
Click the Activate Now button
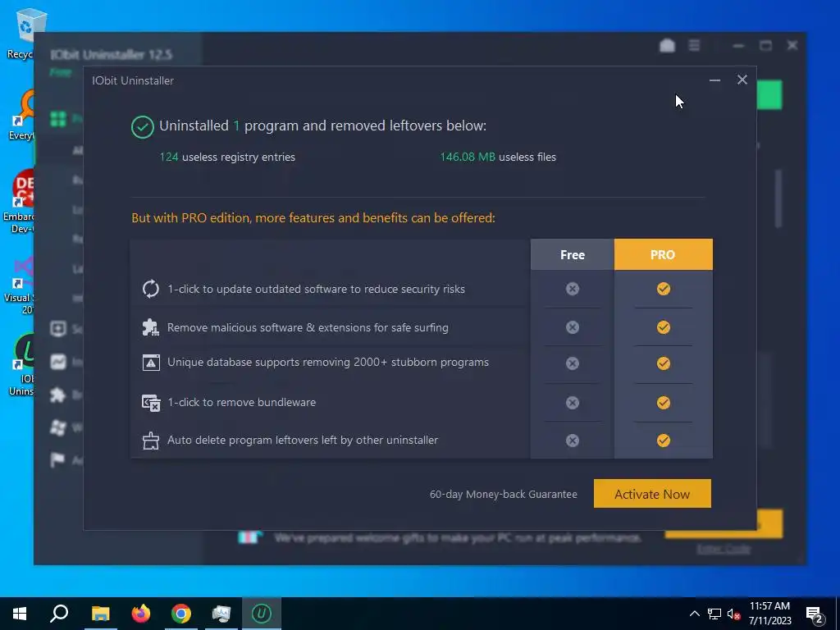[652, 493]
